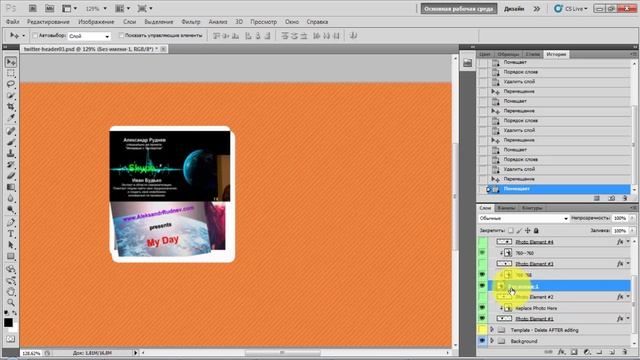The width and height of the screenshot is (640, 360).
Task: Show more workspaces with the chevron
Action: (x=537, y=9)
